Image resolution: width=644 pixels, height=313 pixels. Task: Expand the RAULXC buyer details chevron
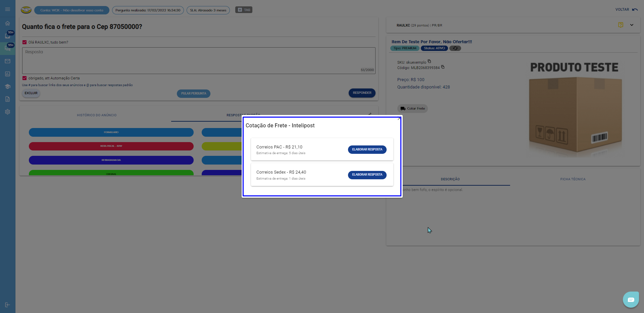point(632,25)
